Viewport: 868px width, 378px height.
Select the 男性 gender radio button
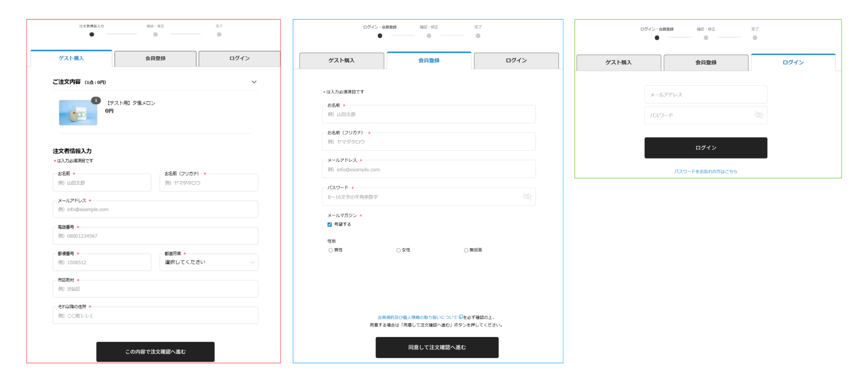click(331, 250)
